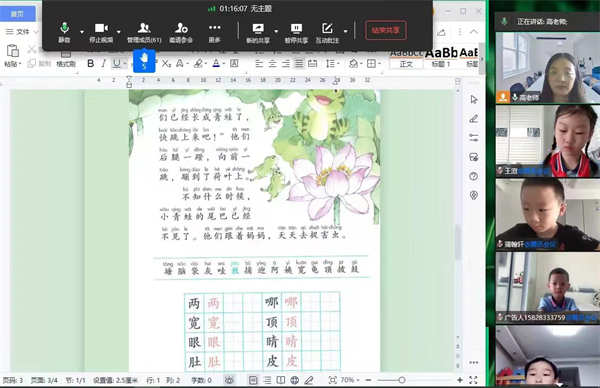The height and width of the screenshot is (388, 600).
Task: Click the highlight color pen icon
Action: tap(198, 64)
